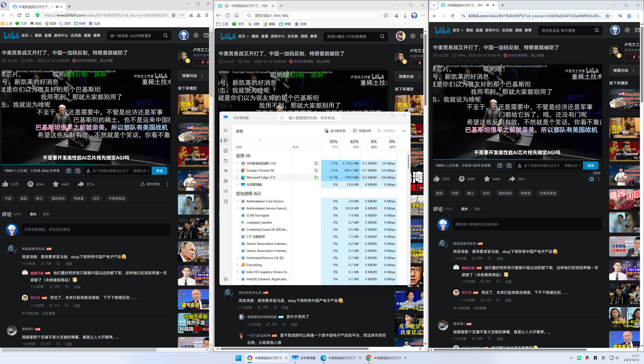Switch to 最新 comments under 评论 3699
644x364 pixels.
point(46,214)
